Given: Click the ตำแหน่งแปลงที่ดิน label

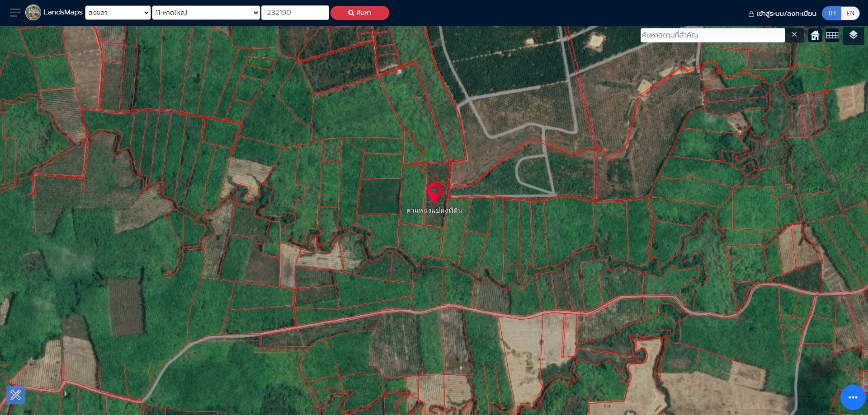Looking at the screenshot, I should (434, 210).
